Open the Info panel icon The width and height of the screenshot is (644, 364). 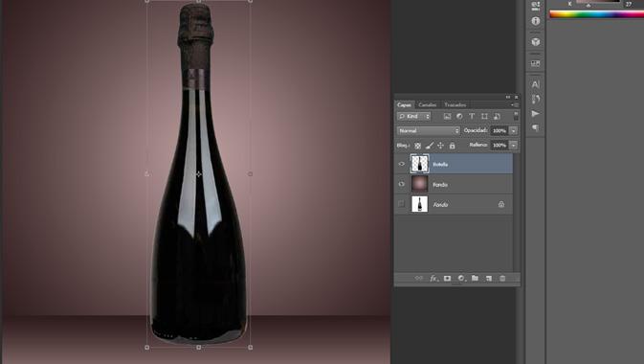point(536,21)
